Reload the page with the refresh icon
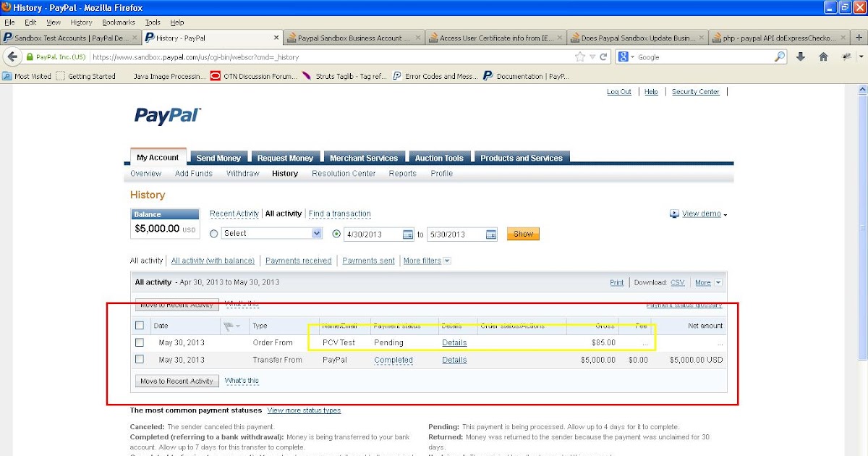 coord(603,56)
